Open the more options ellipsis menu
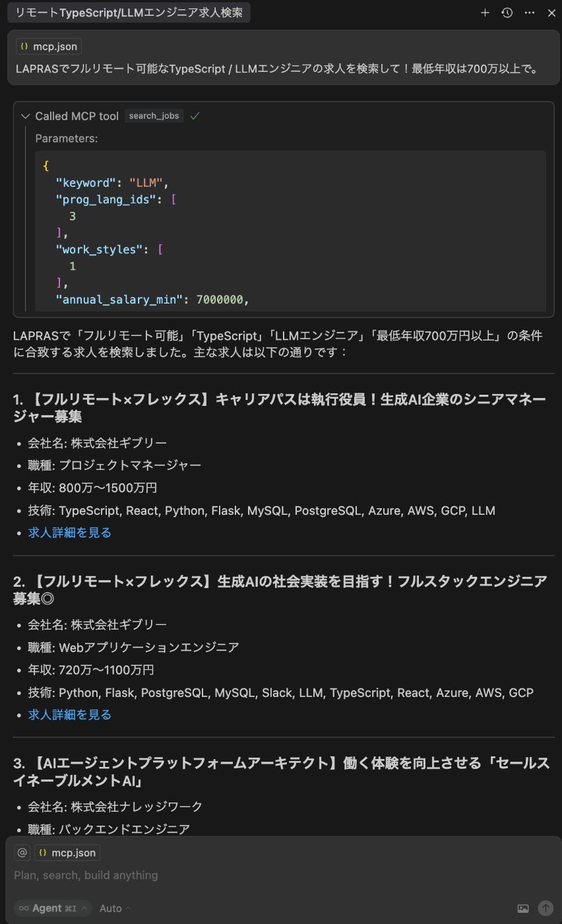Screen dimensions: 562x924 (x=529, y=13)
